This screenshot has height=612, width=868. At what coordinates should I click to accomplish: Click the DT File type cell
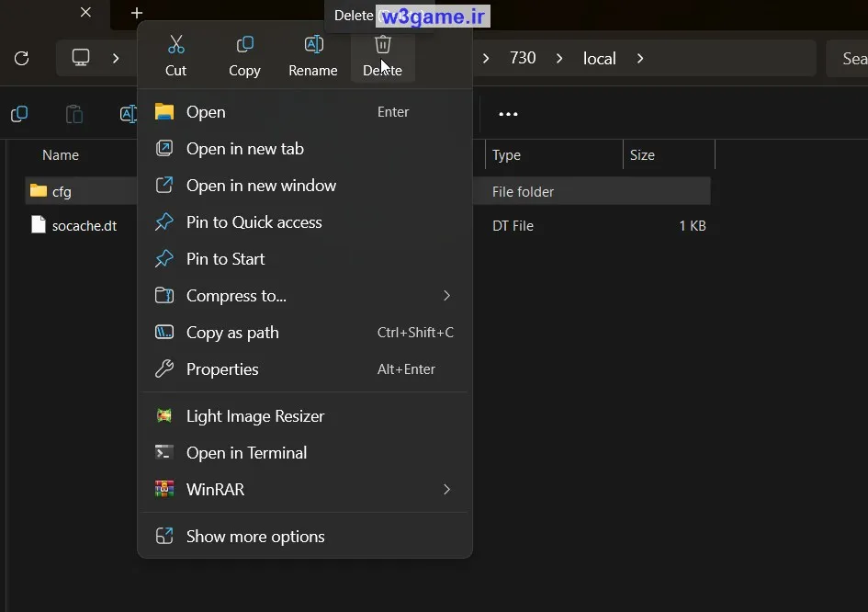pyautogui.click(x=513, y=225)
